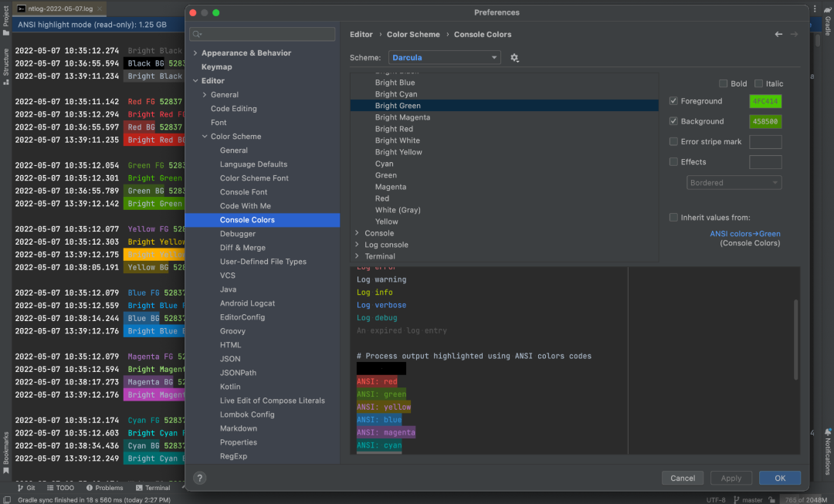Open the Problems tool window
The width and height of the screenshot is (834, 504).
tap(104, 487)
